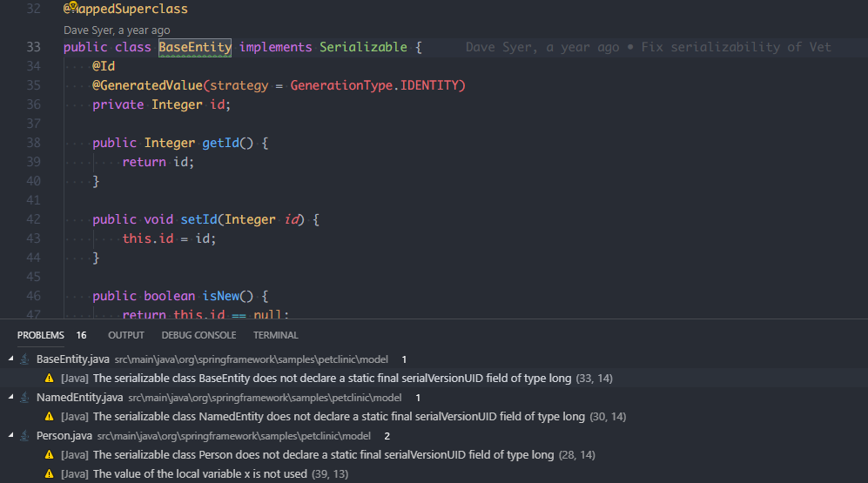Click BaseEntity.java's path src\main\java\...\model

(x=252, y=359)
